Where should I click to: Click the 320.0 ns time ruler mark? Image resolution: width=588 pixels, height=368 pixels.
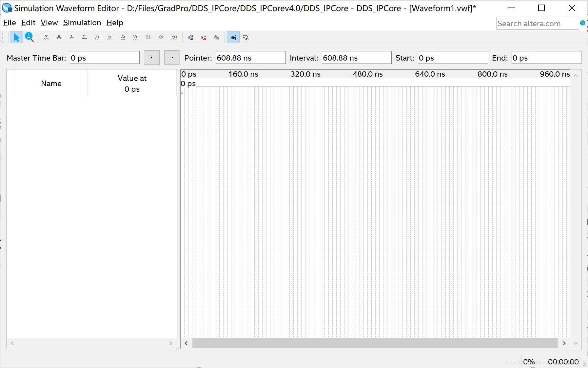coord(305,74)
